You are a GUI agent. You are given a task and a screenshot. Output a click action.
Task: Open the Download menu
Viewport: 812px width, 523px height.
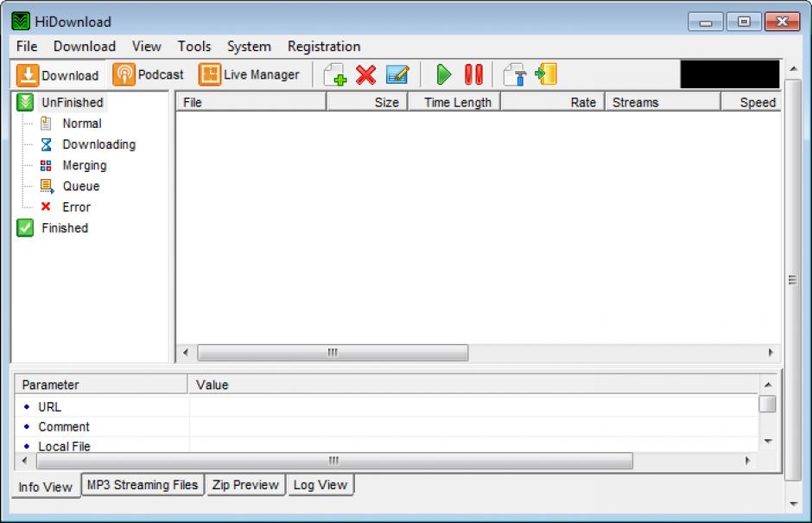[85, 47]
